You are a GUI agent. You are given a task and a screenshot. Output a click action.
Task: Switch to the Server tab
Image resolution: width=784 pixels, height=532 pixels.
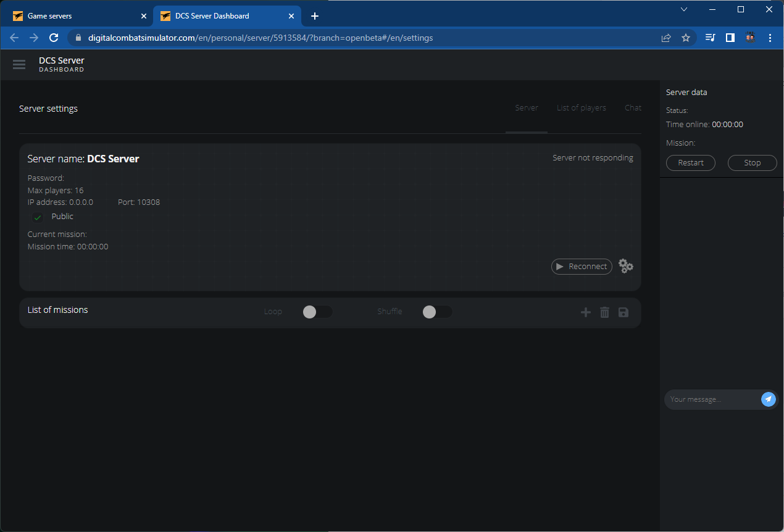527,107
